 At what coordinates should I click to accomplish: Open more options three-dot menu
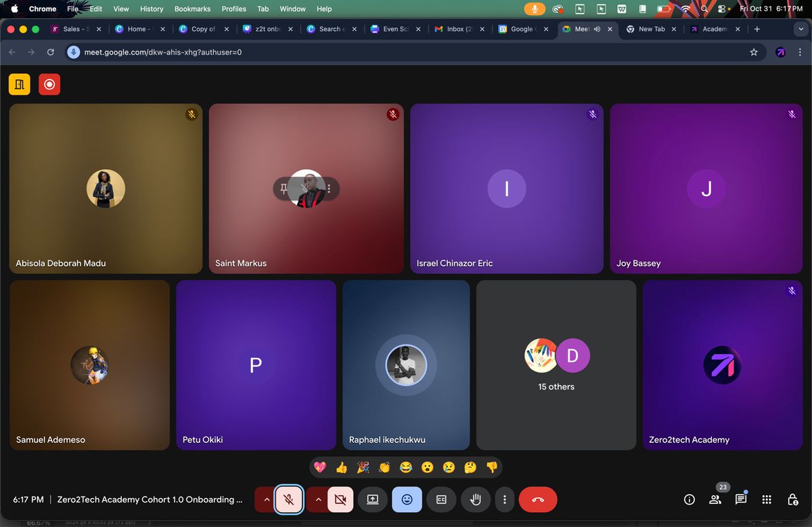pos(504,499)
